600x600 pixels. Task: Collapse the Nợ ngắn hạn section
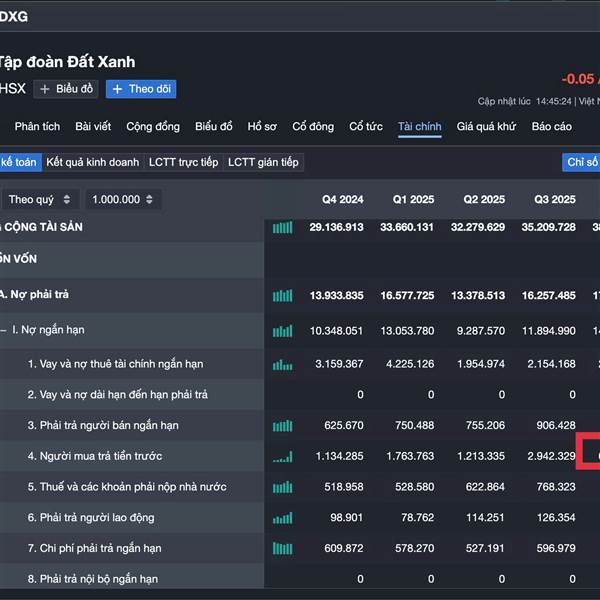[x=4, y=330]
